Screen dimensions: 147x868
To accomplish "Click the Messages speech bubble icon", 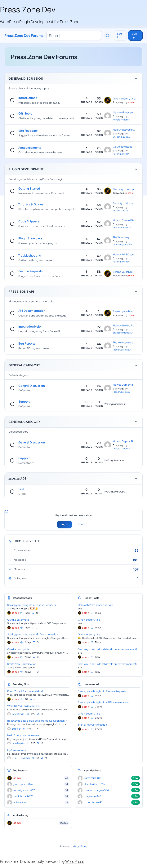I will pos(10,560).
